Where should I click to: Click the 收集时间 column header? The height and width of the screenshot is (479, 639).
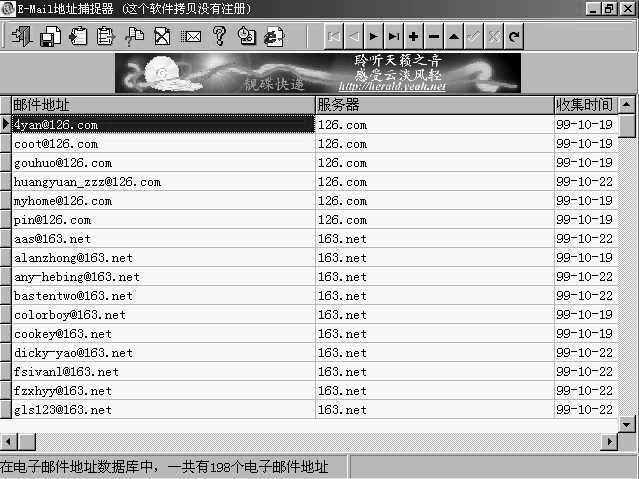click(x=584, y=104)
